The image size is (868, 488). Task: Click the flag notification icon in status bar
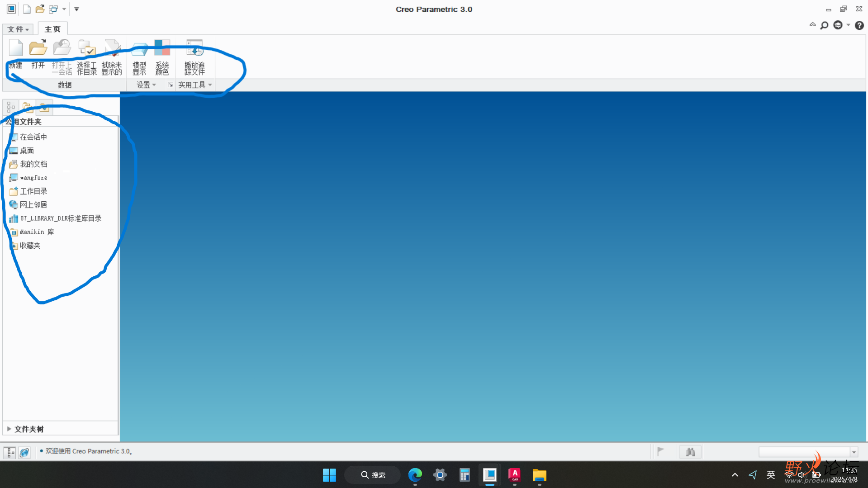pyautogui.click(x=660, y=451)
